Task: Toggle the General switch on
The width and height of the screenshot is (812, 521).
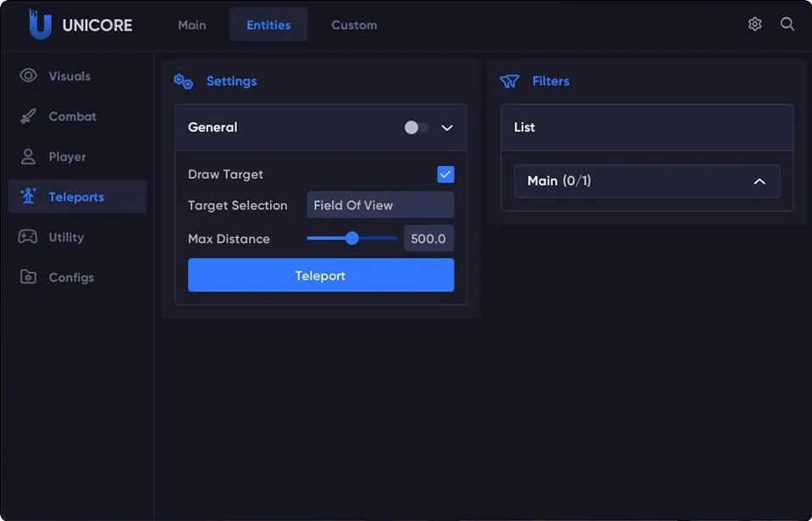Action: tap(416, 128)
